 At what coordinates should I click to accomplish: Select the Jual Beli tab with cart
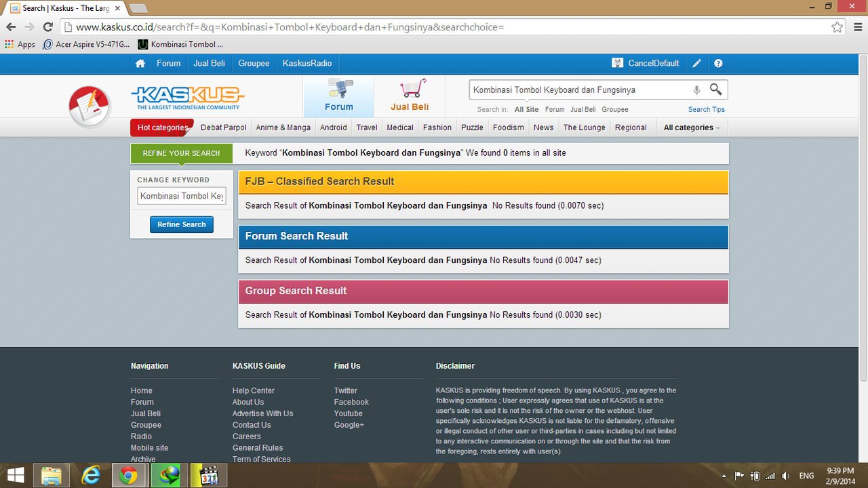[x=410, y=96]
